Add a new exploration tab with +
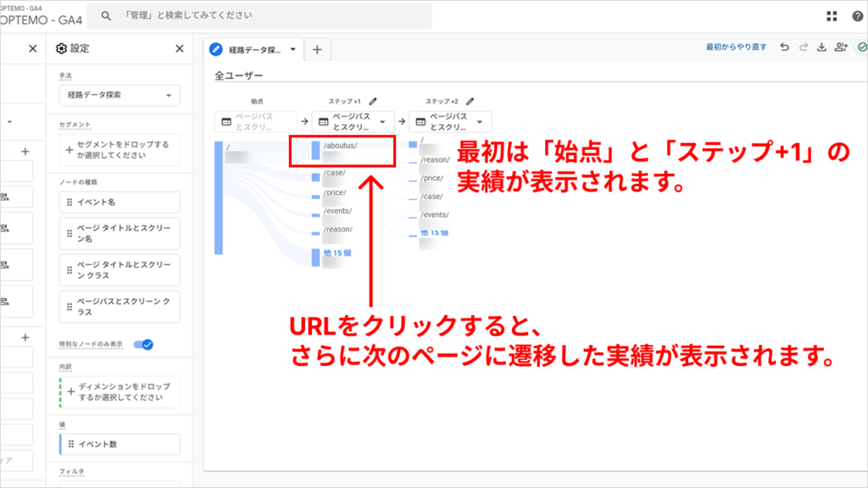 click(x=316, y=50)
